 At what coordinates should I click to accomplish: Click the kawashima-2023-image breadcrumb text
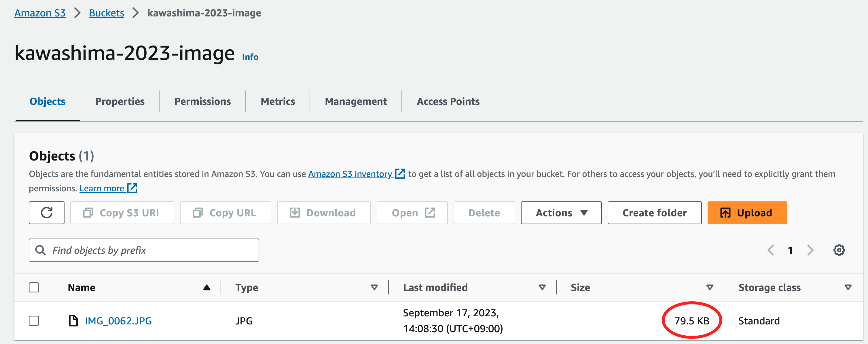pyautogui.click(x=204, y=13)
